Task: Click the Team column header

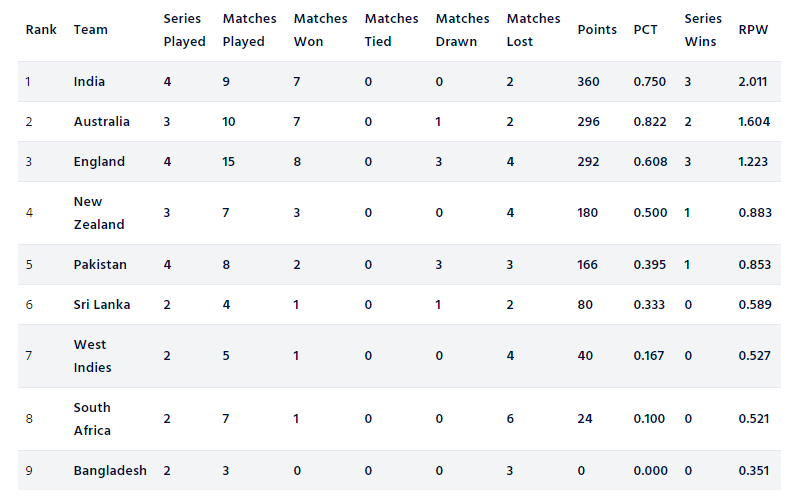Action: [x=91, y=30]
